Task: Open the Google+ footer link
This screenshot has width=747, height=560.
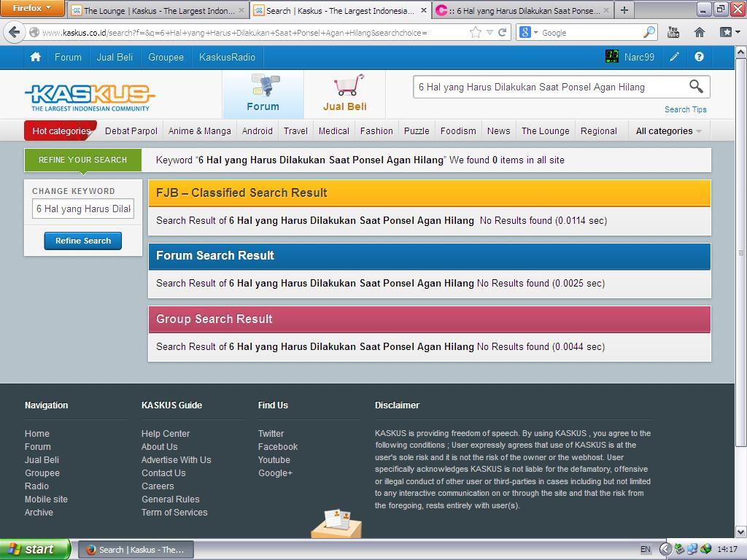Action: (x=275, y=472)
